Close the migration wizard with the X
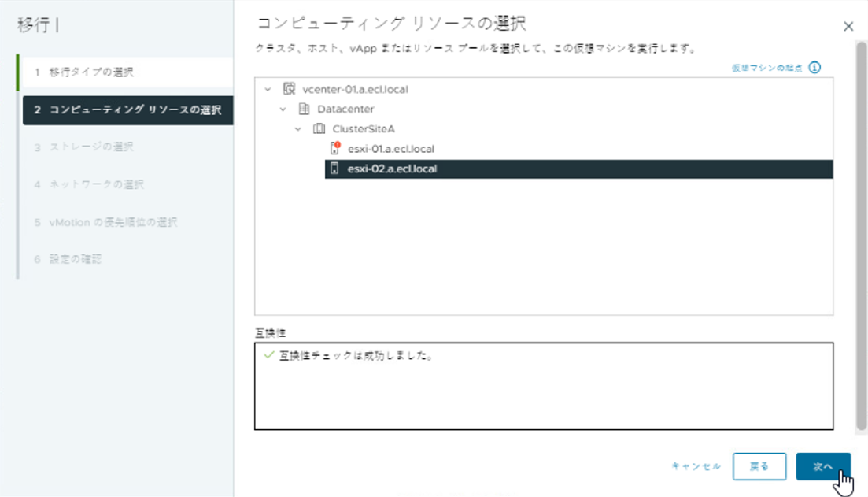The width and height of the screenshot is (868, 497). click(x=848, y=27)
